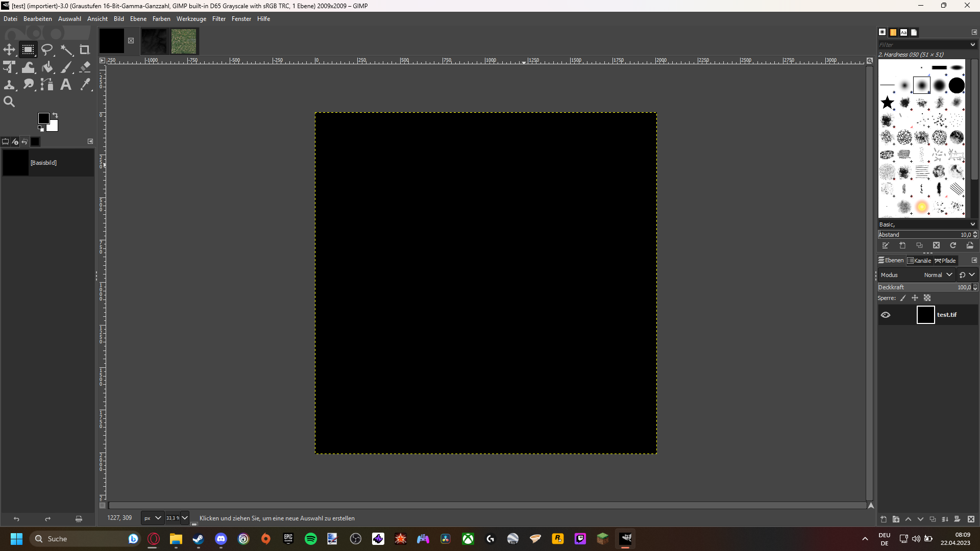The height and width of the screenshot is (551, 980).
Task: Select the Text tool
Action: pos(66,85)
